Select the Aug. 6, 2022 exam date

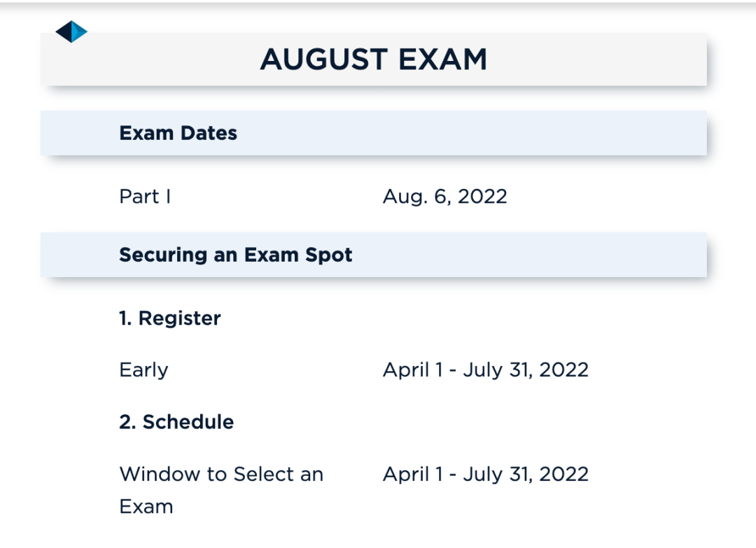(x=444, y=197)
